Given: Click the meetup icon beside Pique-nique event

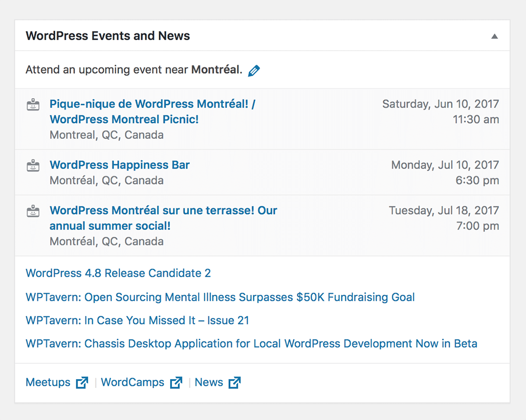Looking at the screenshot, I should tap(33, 105).
